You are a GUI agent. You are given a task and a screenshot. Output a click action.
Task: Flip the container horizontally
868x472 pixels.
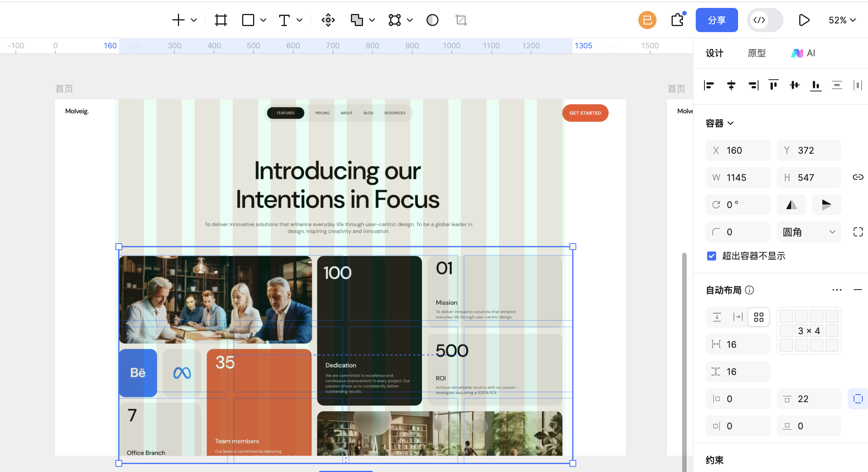[x=791, y=205]
